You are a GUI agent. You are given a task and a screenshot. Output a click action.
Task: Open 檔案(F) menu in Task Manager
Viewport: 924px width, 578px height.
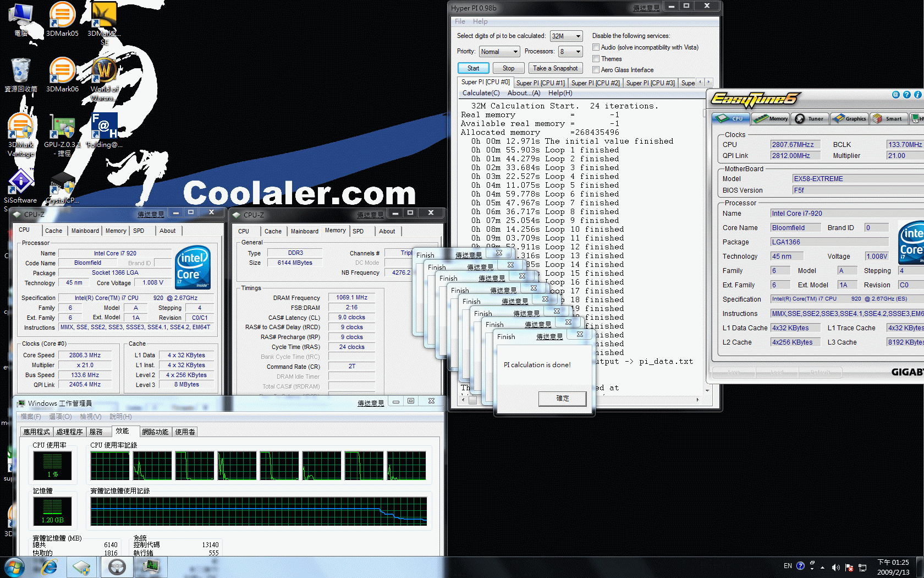(31, 417)
